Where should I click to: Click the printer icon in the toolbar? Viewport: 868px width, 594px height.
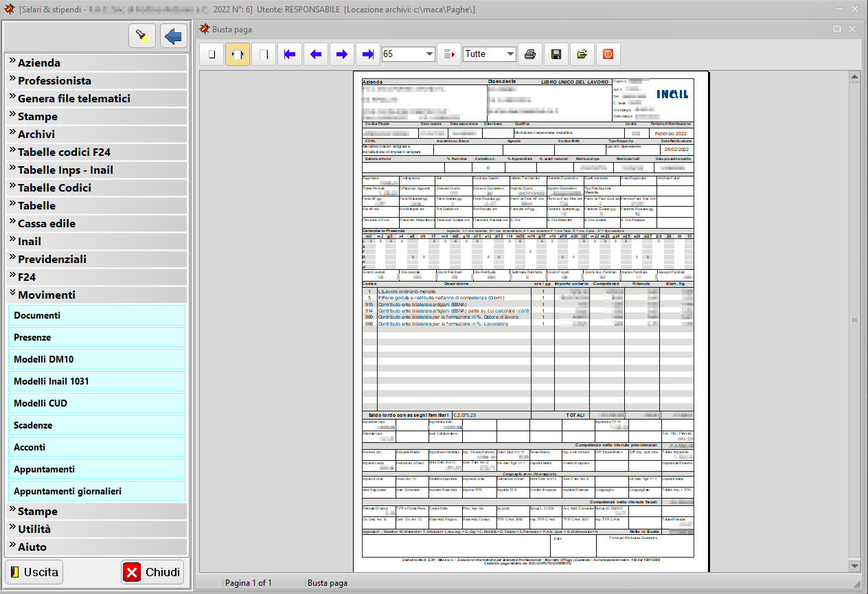pyautogui.click(x=530, y=54)
